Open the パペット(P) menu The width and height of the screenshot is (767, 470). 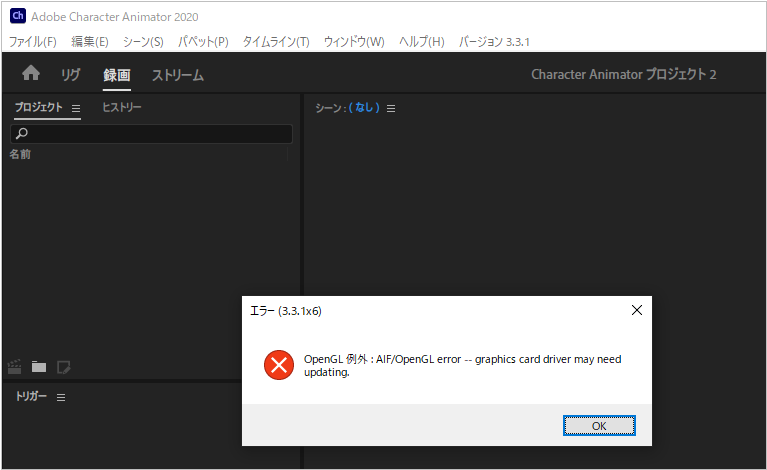(x=203, y=42)
